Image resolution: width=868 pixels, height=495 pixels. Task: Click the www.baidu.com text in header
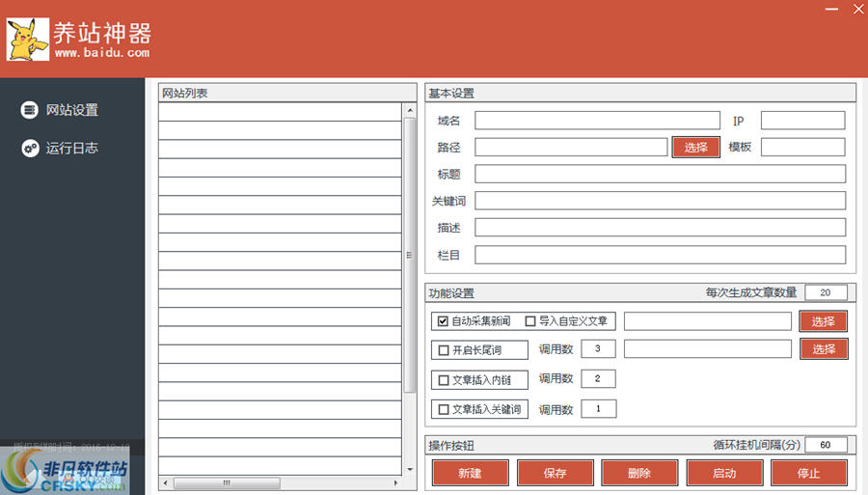[x=102, y=53]
